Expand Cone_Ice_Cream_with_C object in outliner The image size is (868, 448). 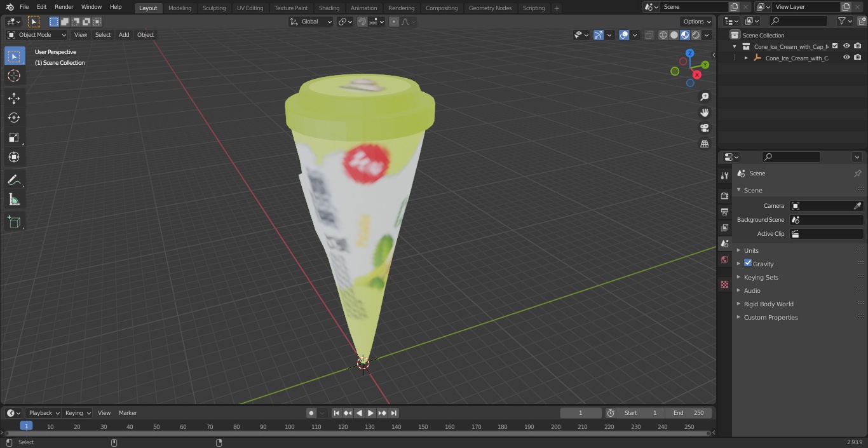pos(746,58)
